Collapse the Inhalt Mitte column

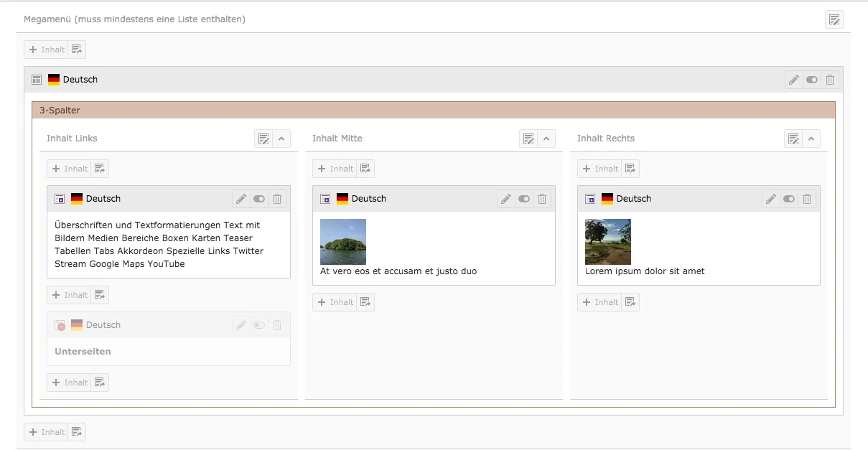(x=546, y=138)
